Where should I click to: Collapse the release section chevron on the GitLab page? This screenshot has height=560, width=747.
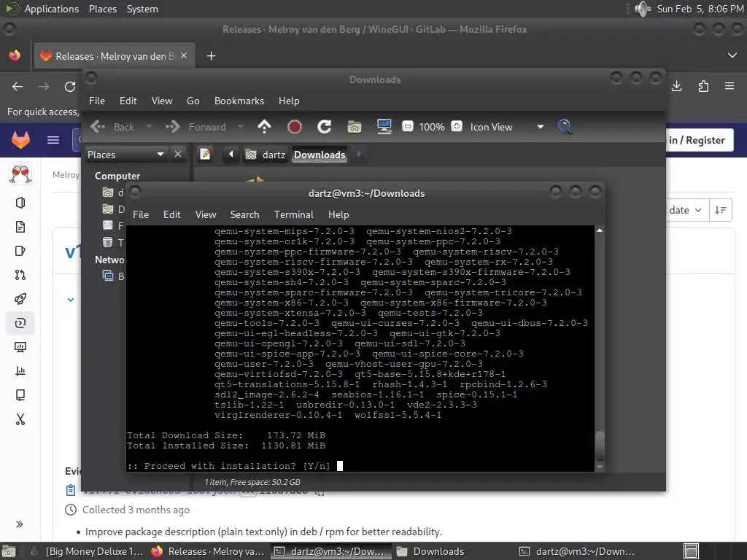point(71,300)
